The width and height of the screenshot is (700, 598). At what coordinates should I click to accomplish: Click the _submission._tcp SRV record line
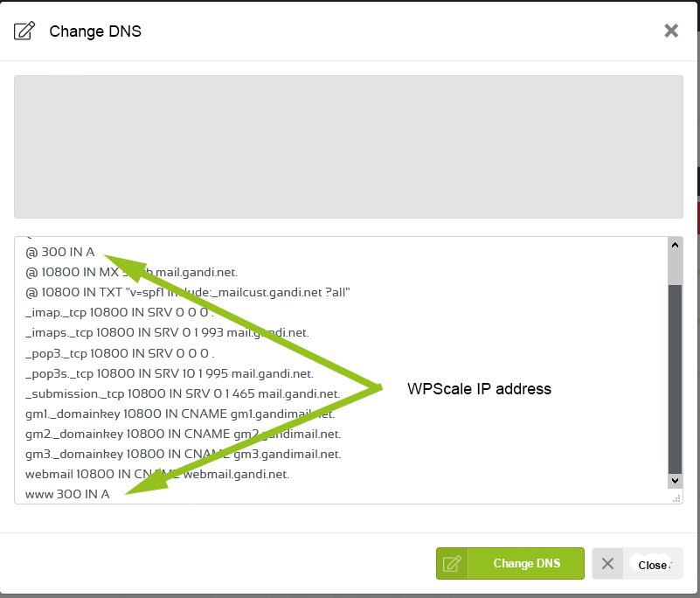[x=183, y=393]
